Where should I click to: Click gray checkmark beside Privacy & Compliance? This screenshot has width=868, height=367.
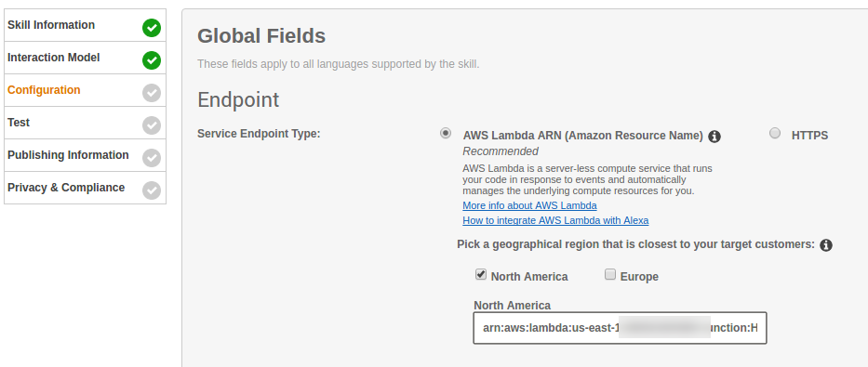coord(151,190)
